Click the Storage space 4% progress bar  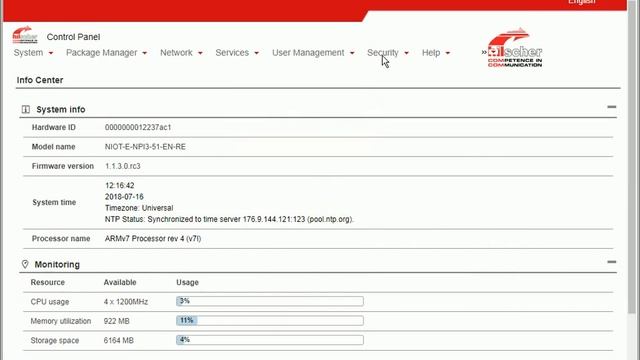(x=270, y=340)
